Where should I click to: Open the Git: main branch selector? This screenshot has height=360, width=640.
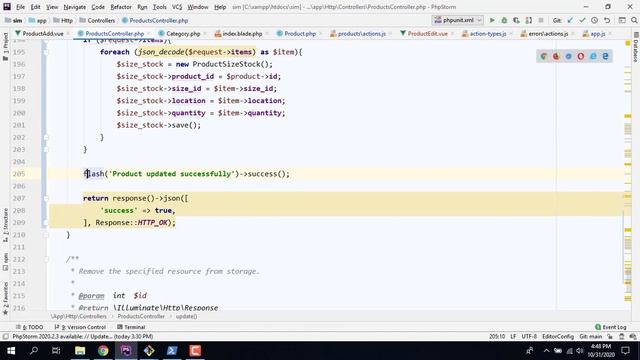tap(590, 337)
